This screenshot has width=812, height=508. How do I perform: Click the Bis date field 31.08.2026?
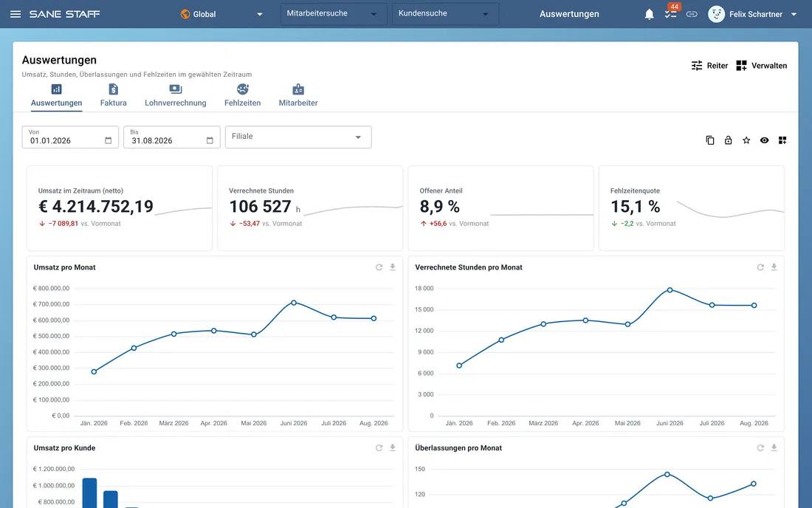[172, 137]
